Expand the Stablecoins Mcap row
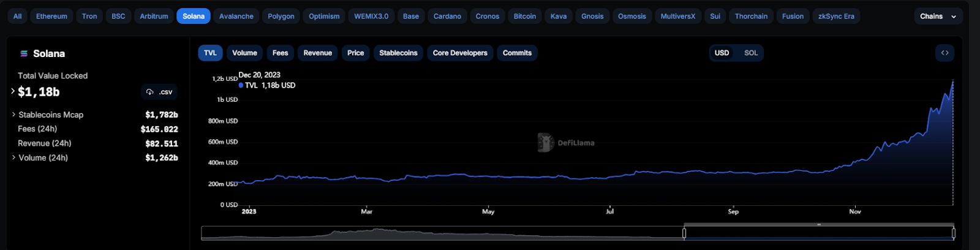This screenshot has width=980, height=250. (13, 115)
